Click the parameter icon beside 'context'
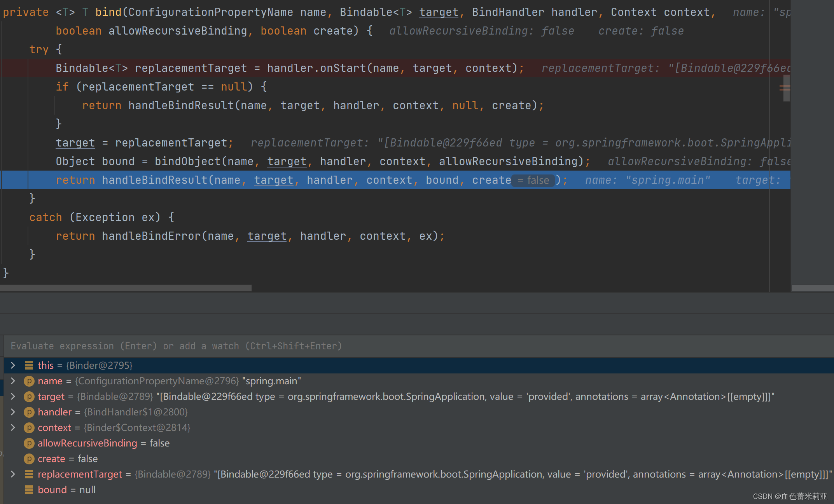The image size is (834, 504). (x=29, y=428)
